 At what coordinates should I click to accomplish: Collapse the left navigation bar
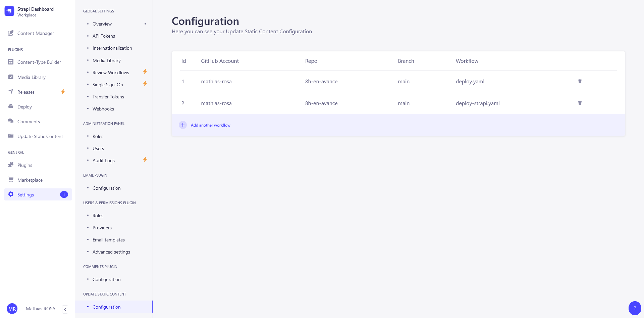point(65,309)
